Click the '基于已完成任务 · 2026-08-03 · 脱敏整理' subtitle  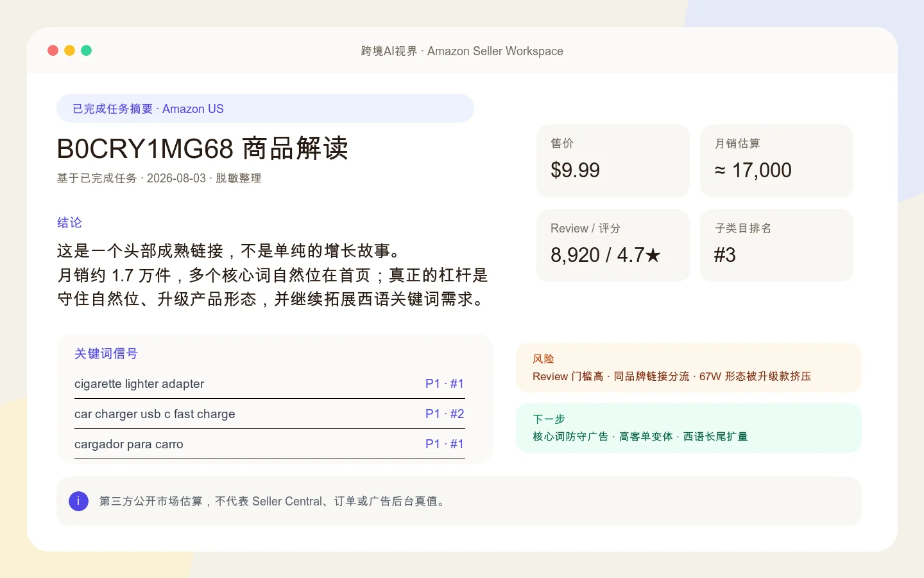[159, 178]
